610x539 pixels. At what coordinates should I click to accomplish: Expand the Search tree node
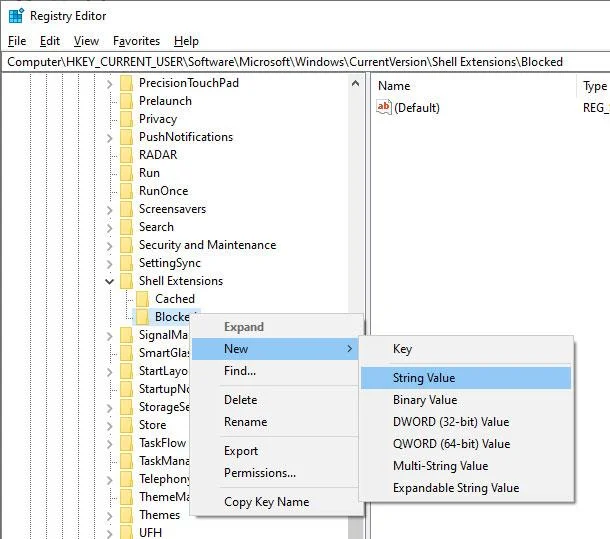pyautogui.click(x=110, y=228)
